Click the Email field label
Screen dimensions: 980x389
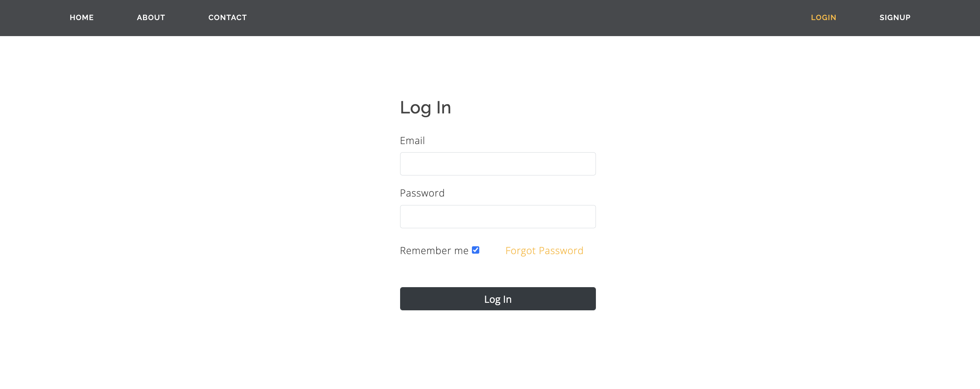tap(412, 140)
